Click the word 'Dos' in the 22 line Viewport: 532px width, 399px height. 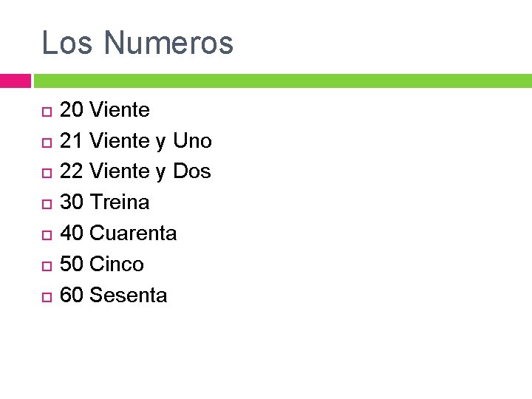point(192,171)
